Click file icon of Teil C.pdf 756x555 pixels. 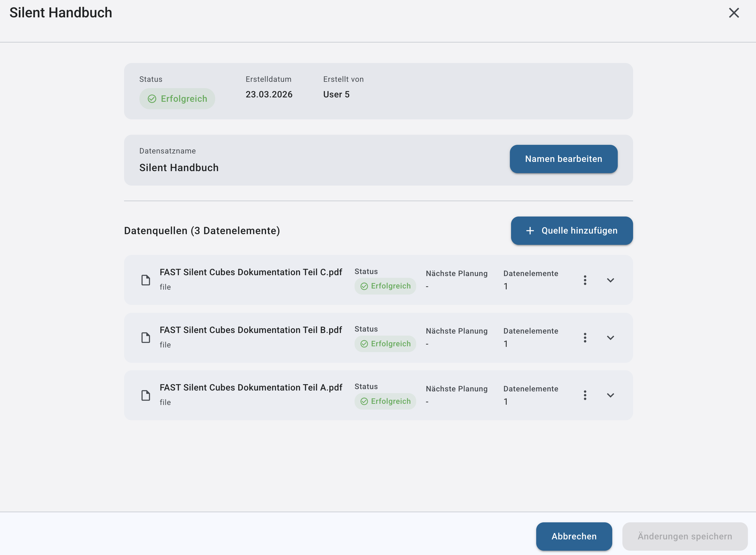(145, 280)
